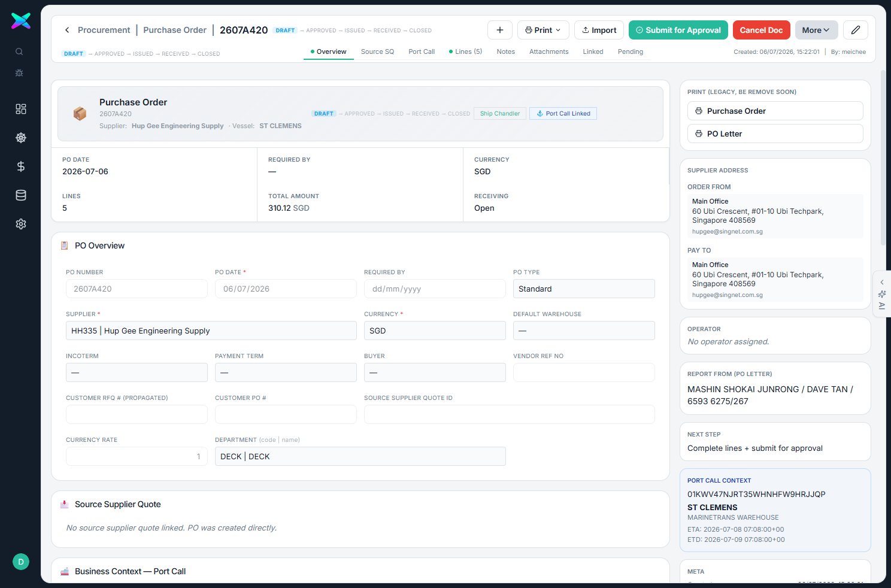Click the Cancel Doc button

pos(762,30)
